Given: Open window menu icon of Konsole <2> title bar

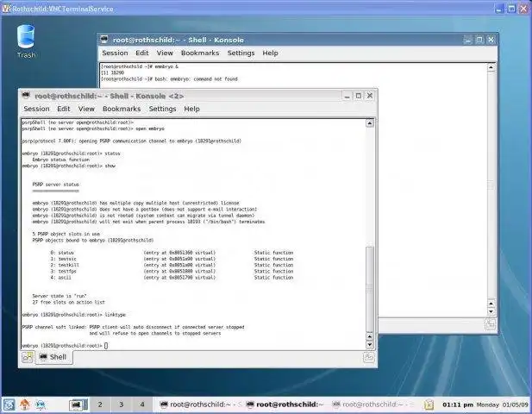Looking at the screenshot, I should pyautogui.click(x=26, y=96).
